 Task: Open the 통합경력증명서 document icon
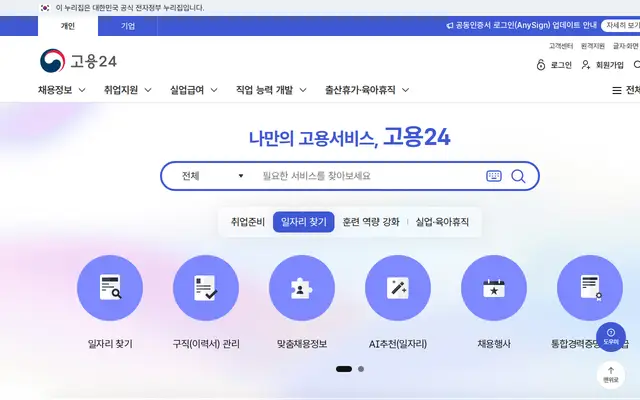pyautogui.click(x=589, y=288)
